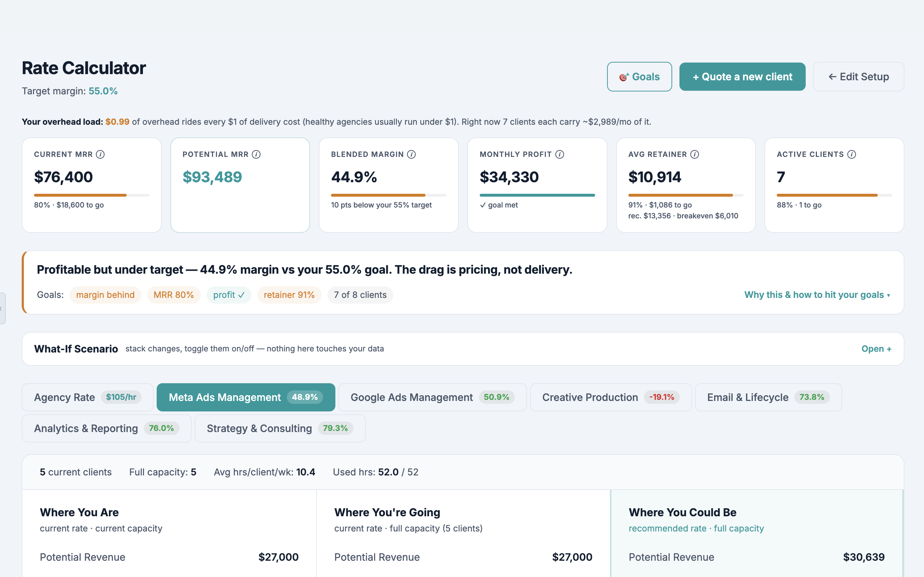Click the side panel collapse handle at the left edge
This screenshot has width=924, height=577.
[x=2, y=308]
